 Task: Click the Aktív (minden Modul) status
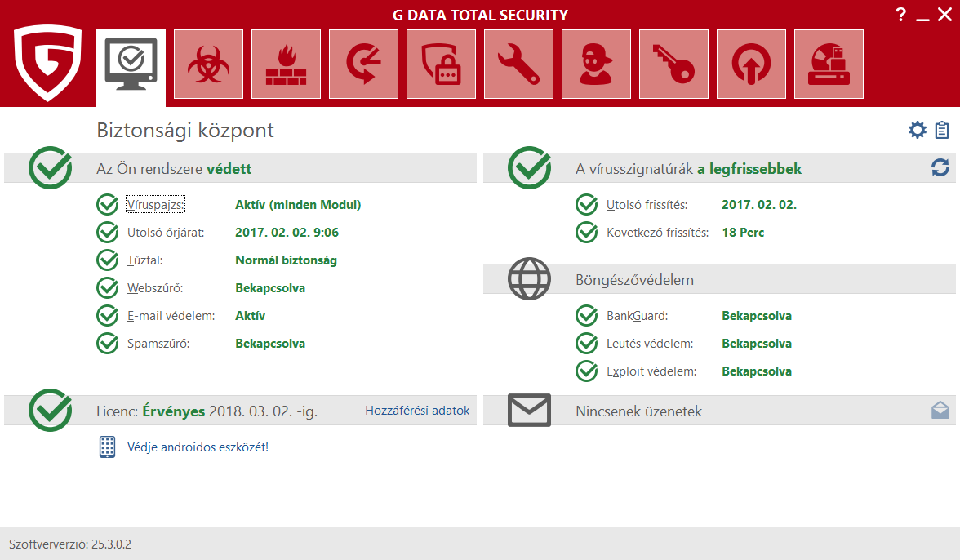(298, 204)
